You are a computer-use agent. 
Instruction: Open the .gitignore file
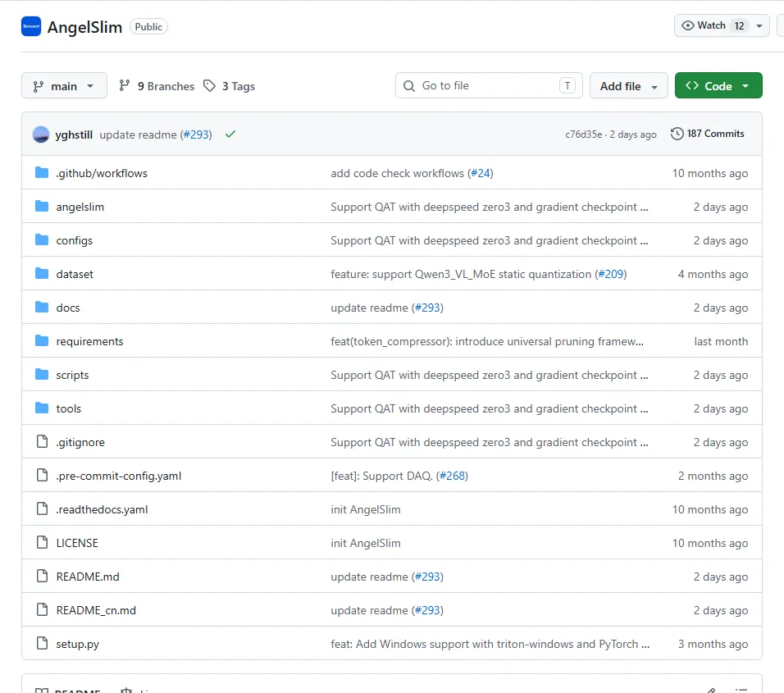[80, 442]
